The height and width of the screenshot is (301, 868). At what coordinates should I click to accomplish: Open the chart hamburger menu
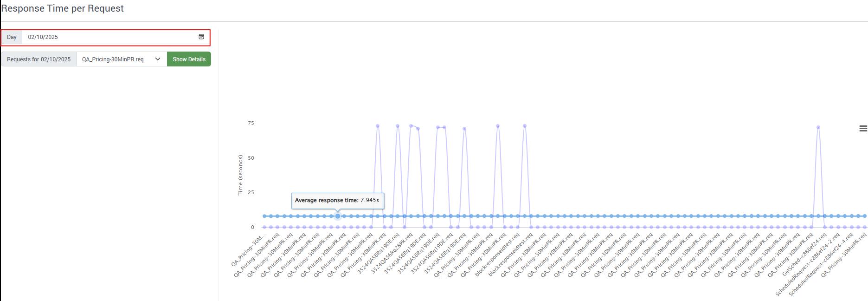pyautogui.click(x=863, y=129)
